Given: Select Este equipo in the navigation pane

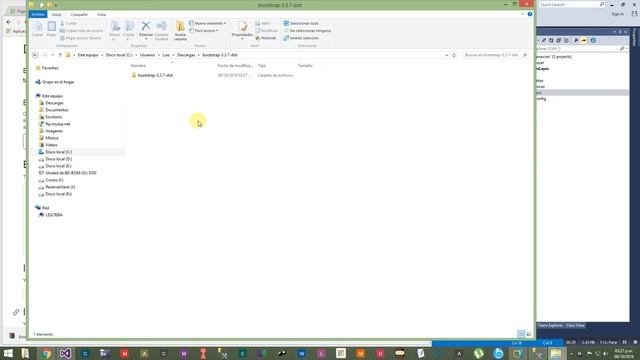Looking at the screenshot, I should [52, 96].
